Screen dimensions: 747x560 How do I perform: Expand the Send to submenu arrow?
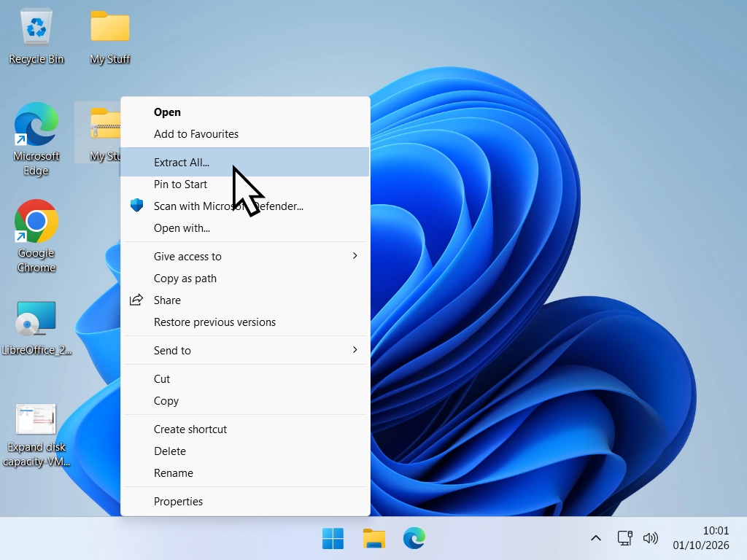(355, 350)
